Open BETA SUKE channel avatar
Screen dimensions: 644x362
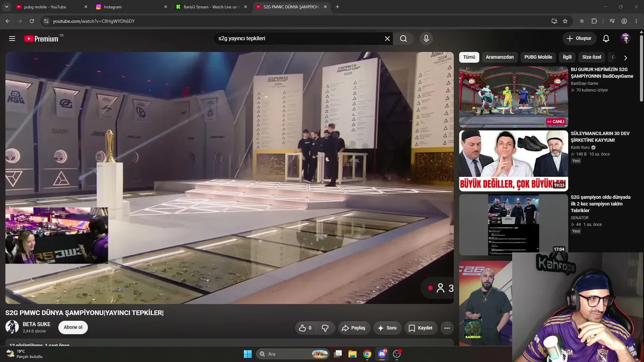pos(12,327)
